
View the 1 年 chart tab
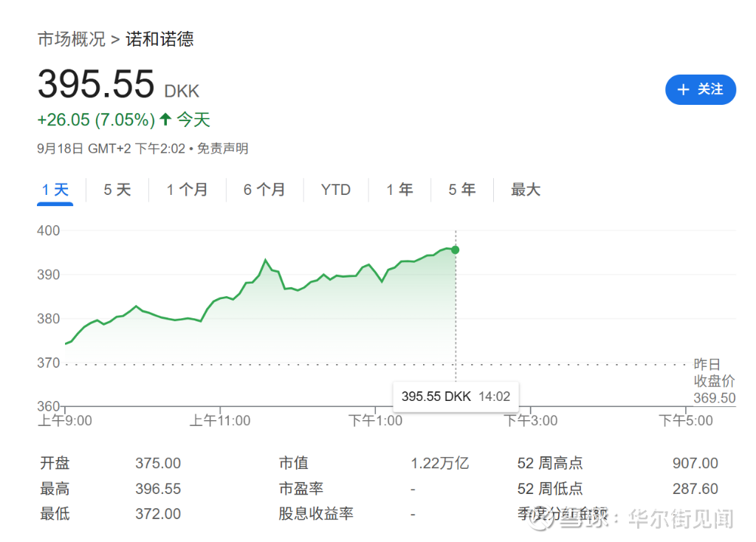click(x=399, y=190)
